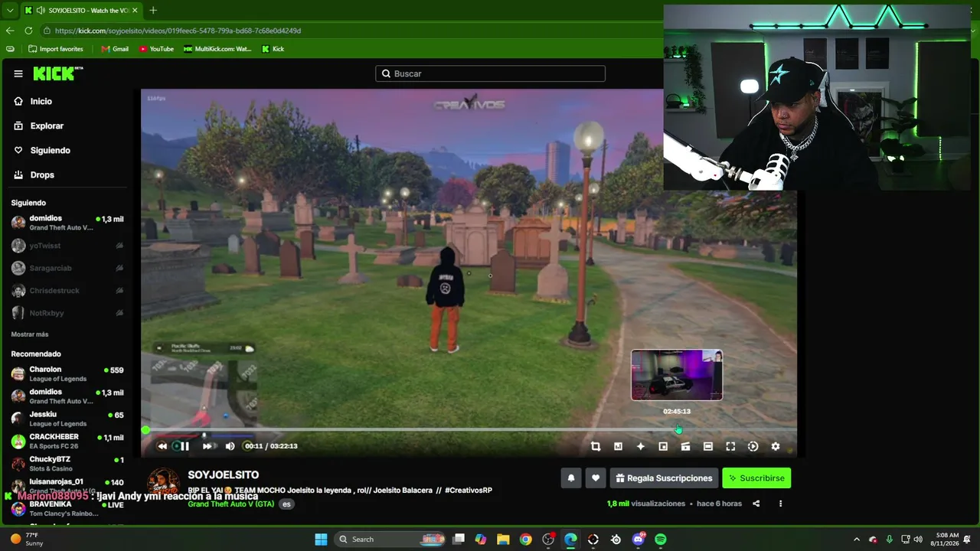The height and width of the screenshot is (551, 980).
Task: Open the Windows Start menu
Action: 321,540
